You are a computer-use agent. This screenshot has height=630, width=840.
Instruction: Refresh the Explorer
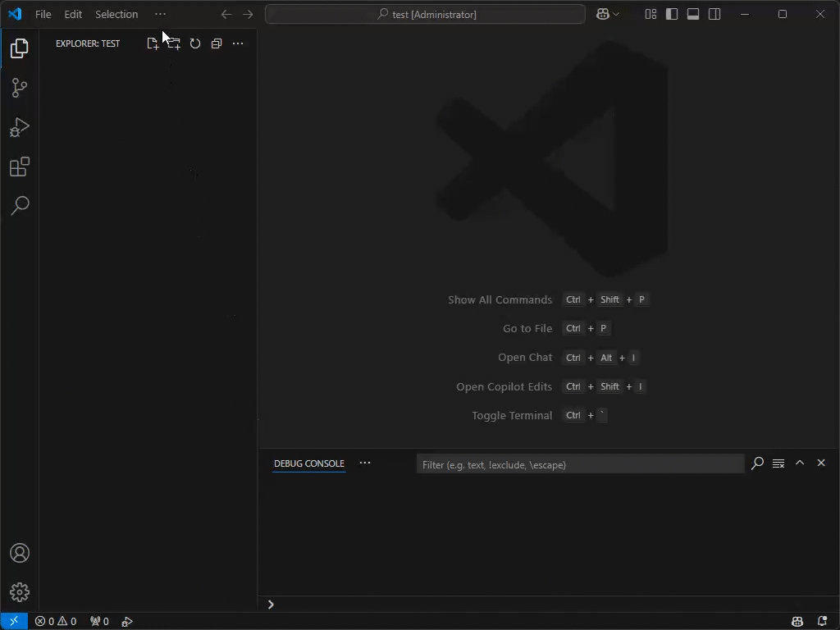pyautogui.click(x=195, y=43)
